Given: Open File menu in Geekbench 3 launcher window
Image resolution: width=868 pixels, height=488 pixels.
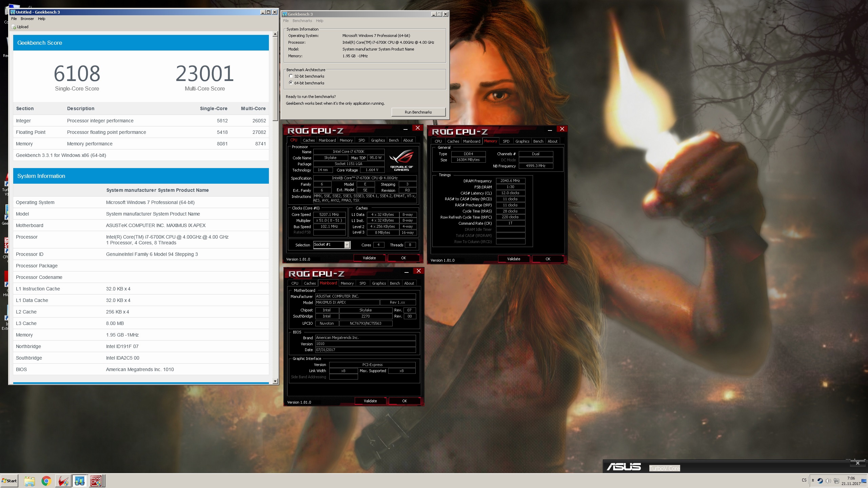Looking at the screenshot, I should tap(286, 21).
